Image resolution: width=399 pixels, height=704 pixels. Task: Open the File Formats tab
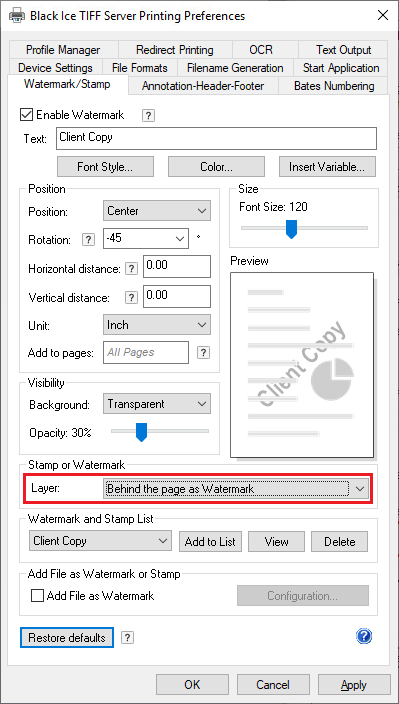click(140, 68)
